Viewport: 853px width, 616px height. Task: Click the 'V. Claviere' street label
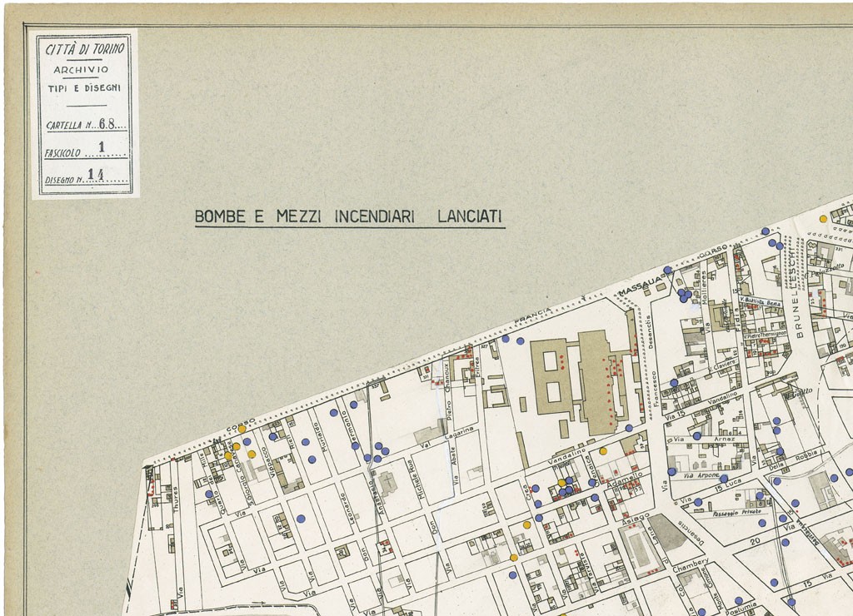(x=722, y=367)
